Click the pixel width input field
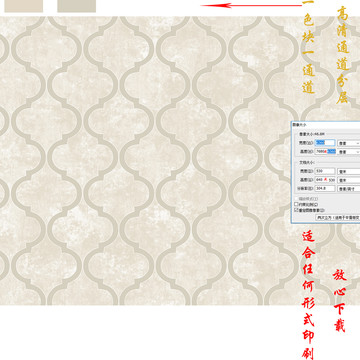Image resolution: width=360 pixels, height=360 pixels. [x=325, y=143]
